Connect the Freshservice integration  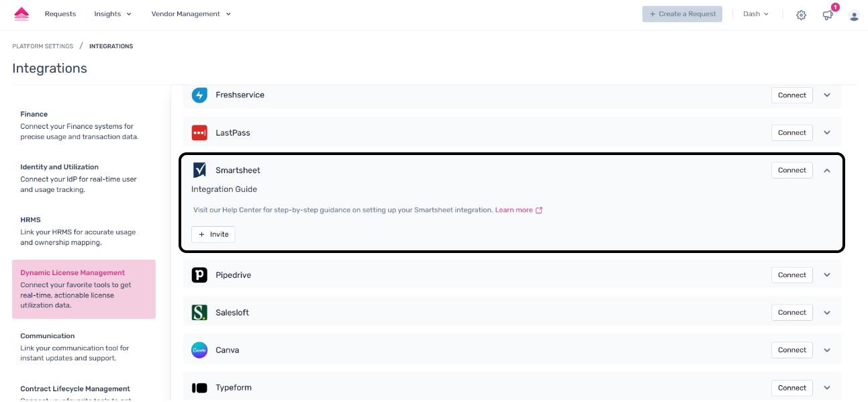(792, 95)
